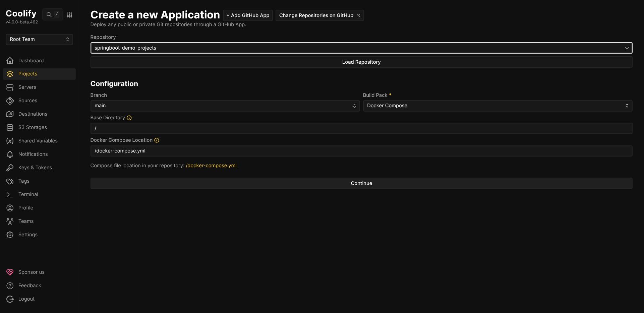Open the Branch dropdown showing main

point(225,106)
